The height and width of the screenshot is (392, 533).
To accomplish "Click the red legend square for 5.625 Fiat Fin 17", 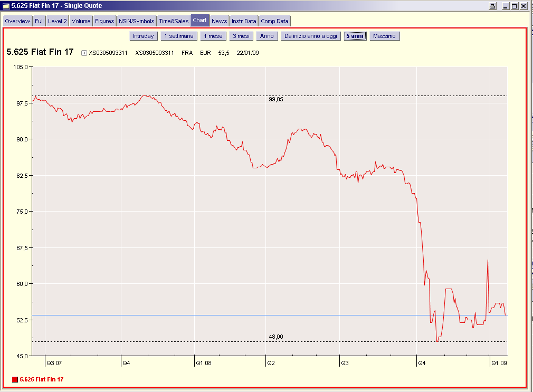I will 15,379.
